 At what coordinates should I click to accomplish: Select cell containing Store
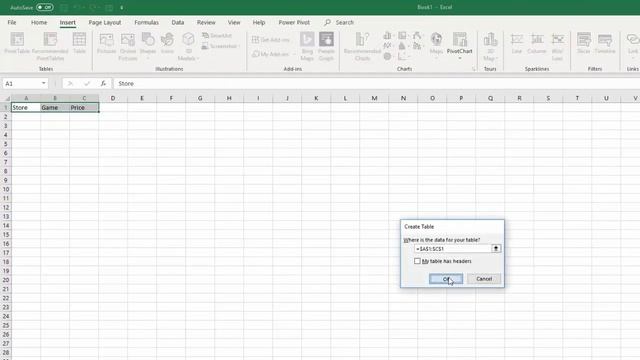(x=26, y=107)
